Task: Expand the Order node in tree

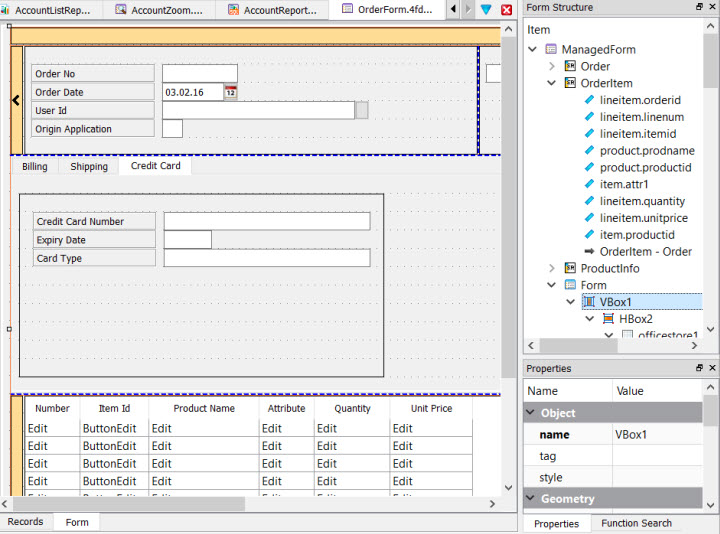Action: 551,66
